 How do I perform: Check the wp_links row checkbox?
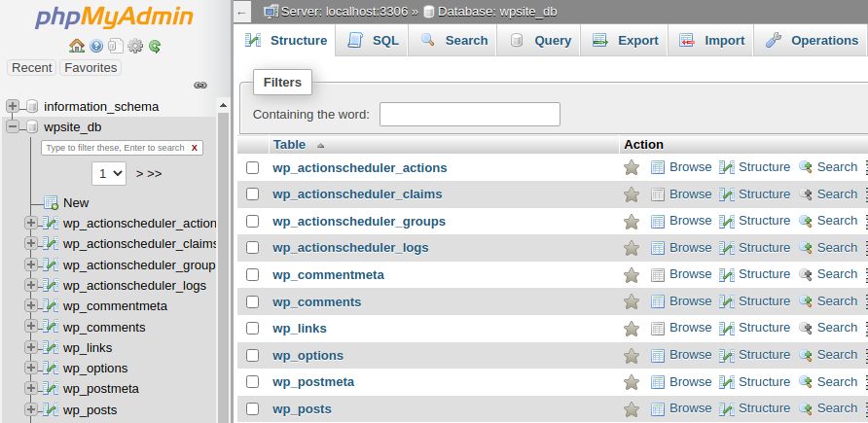pos(252,329)
